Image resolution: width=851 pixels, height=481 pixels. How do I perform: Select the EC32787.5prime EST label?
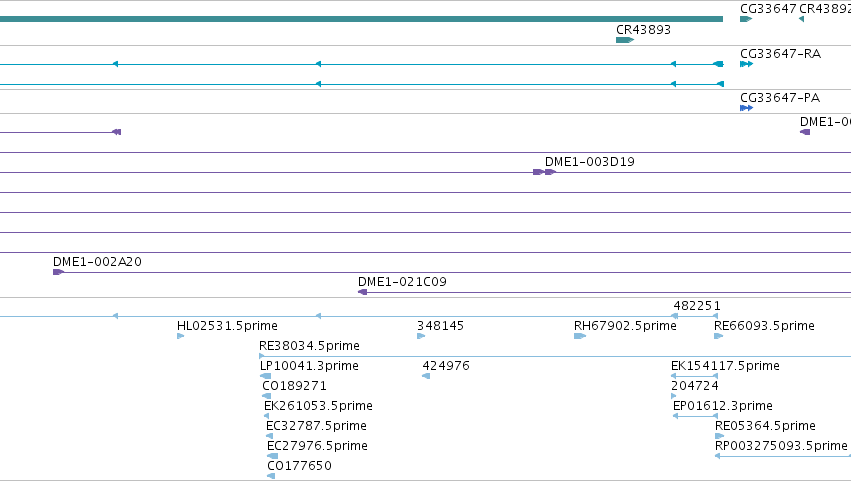(316, 426)
